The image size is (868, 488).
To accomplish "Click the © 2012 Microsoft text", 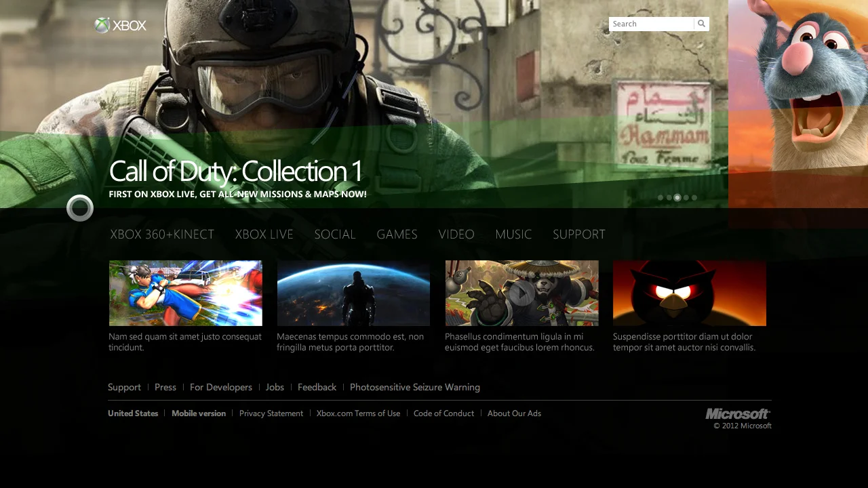I will pyautogui.click(x=743, y=426).
